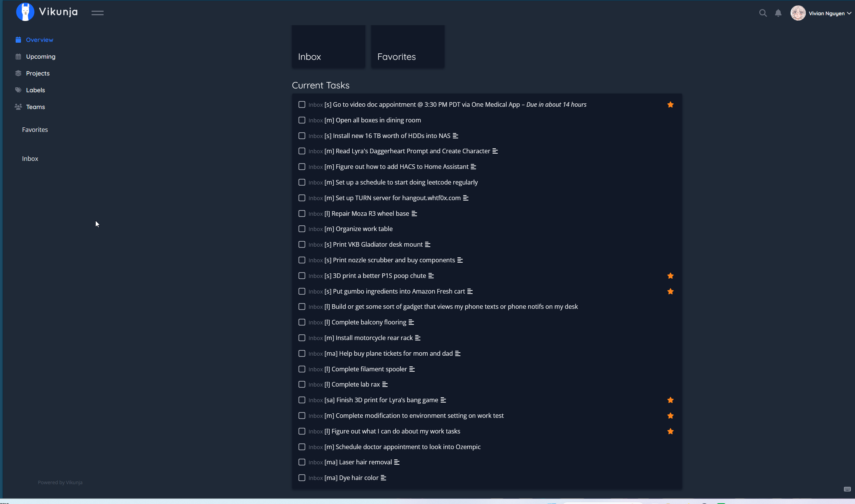The height and width of the screenshot is (504, 855).
Task: Open the Teams sidebar item
Action: 35,107
